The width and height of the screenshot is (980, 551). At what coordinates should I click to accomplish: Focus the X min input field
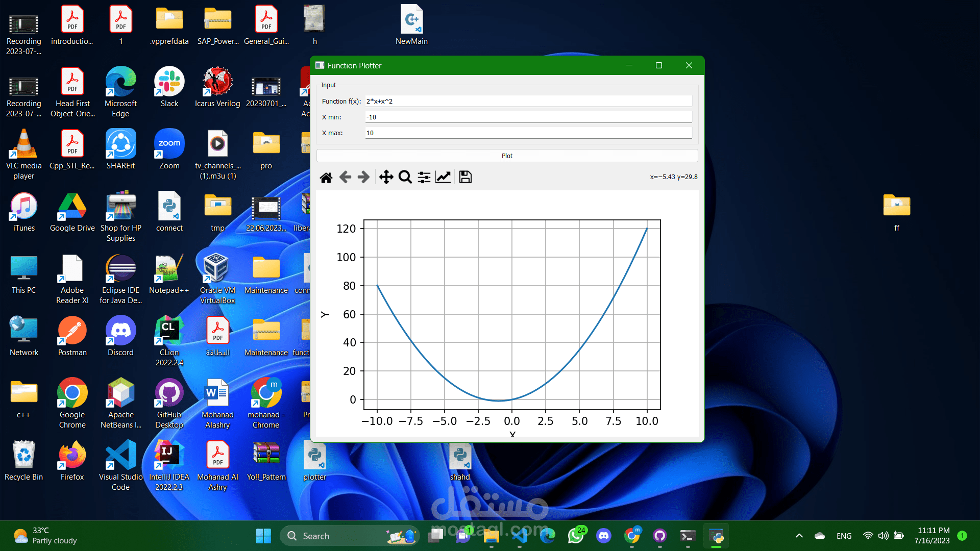528,117
